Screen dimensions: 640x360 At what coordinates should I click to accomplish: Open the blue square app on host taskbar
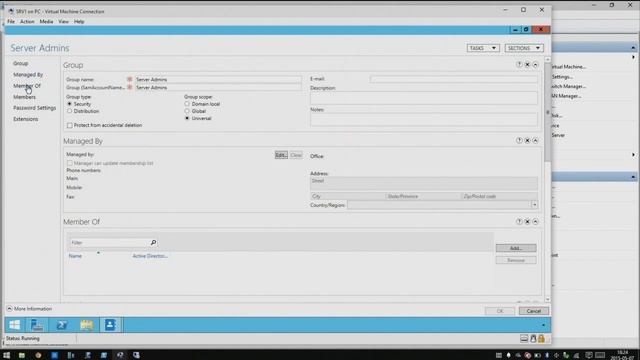(x=54, y=355)
